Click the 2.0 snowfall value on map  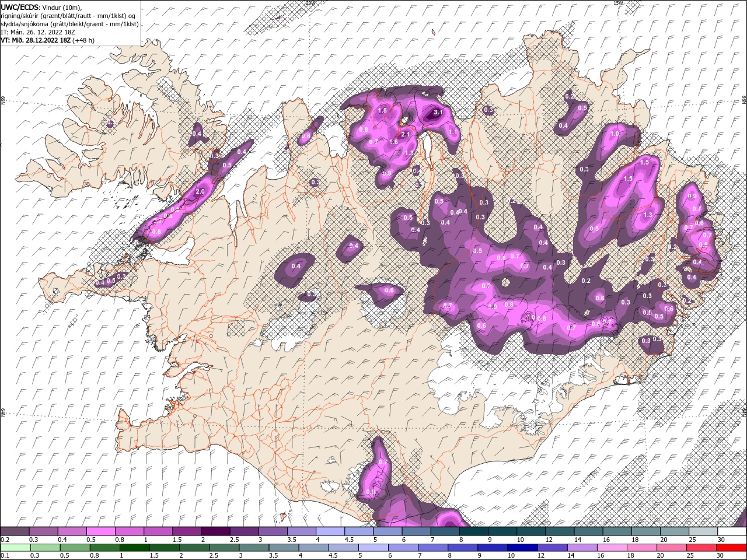(200, 191)
